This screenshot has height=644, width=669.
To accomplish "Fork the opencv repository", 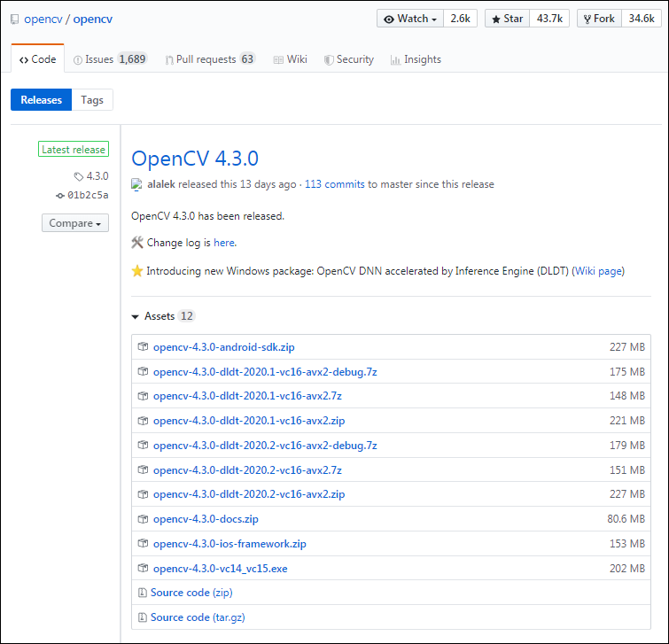I will pos(599,19).
